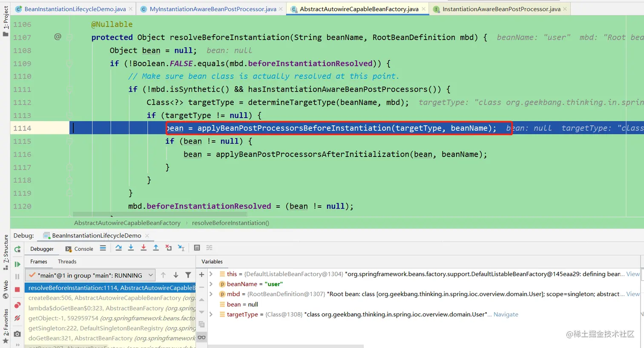Click the Trace Current Stream Chain icon
This screenshot has height=348, width=644.
click(209, 248)
